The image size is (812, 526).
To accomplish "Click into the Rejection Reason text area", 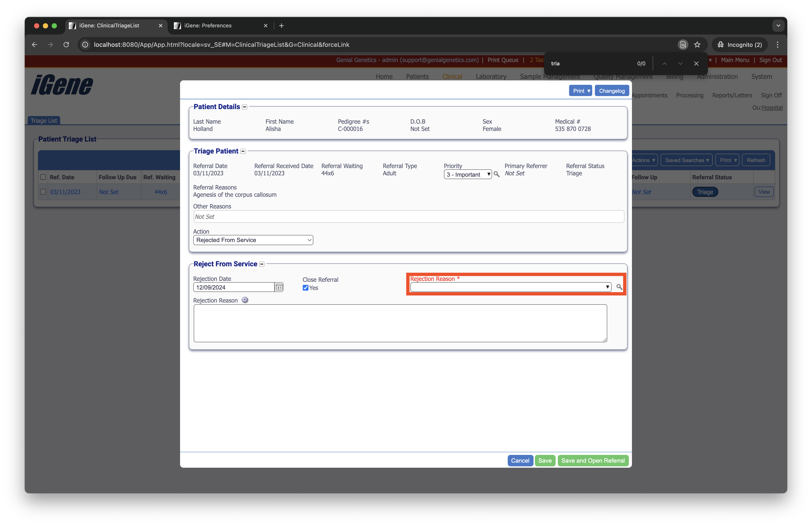I will (400, 323).
